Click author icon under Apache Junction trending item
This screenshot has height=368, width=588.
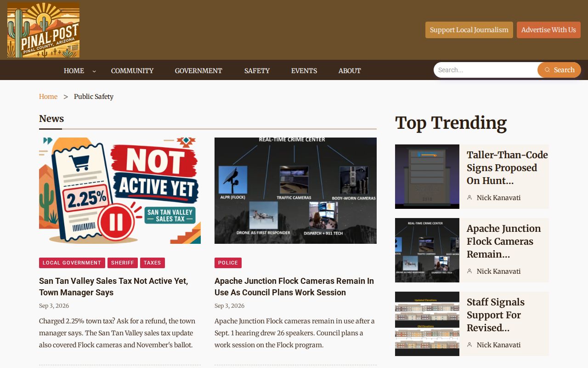coord(469,271)
